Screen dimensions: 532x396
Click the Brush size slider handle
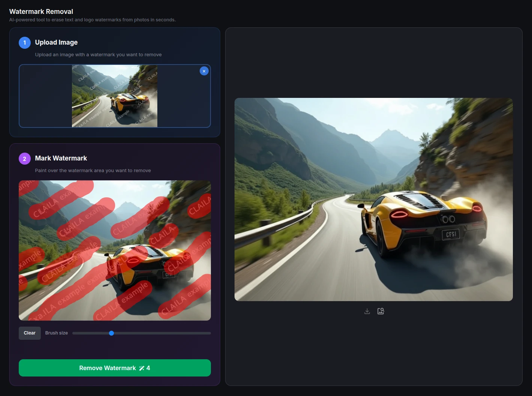(111, 333)
